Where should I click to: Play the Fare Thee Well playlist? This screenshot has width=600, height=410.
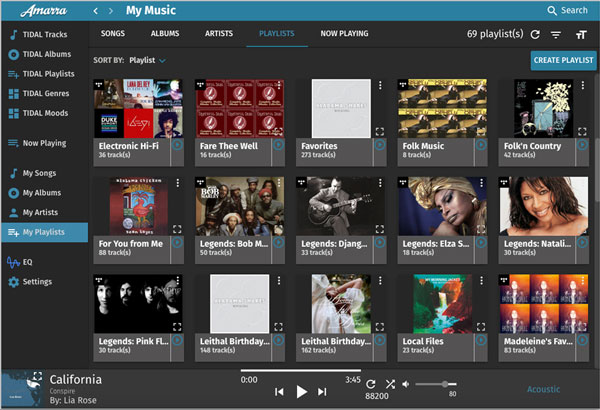(279, 145)
